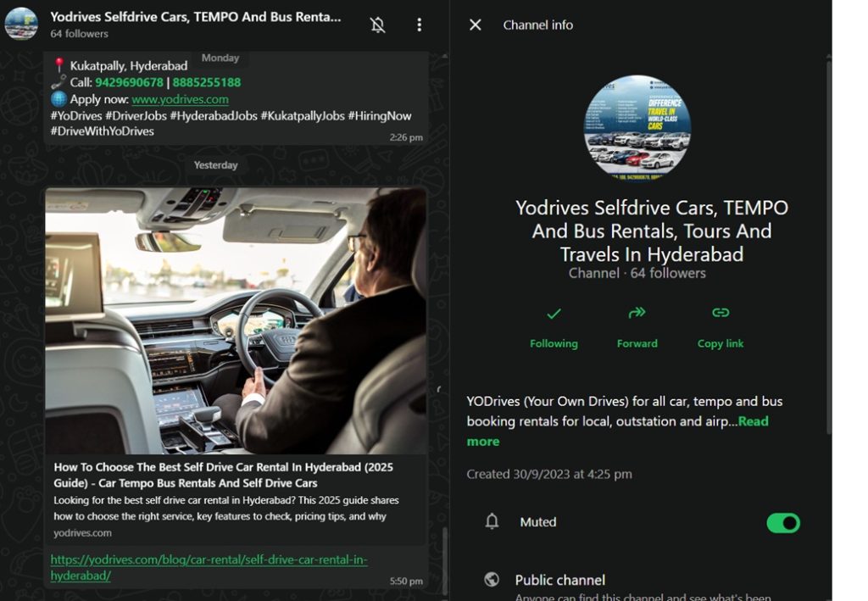Open the three-dot channel options menu
The image size is (868, 601).
coord(419,25)
